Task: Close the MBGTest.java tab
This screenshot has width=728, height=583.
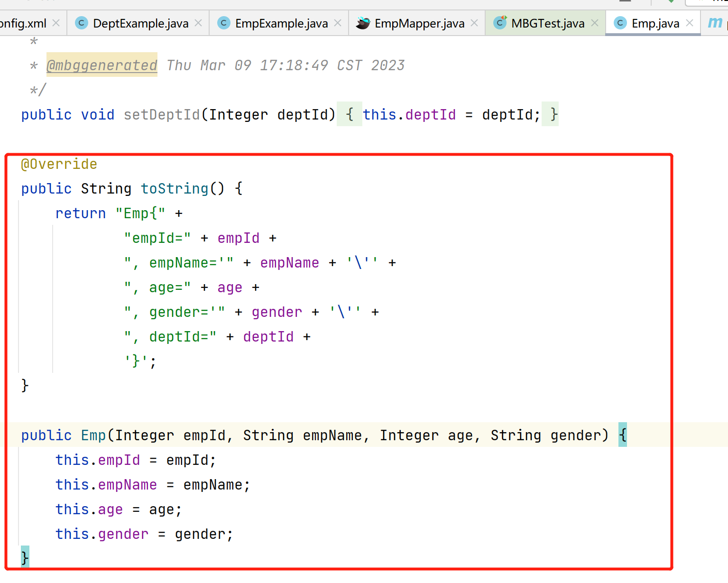Action: click(x=595, y=23)
